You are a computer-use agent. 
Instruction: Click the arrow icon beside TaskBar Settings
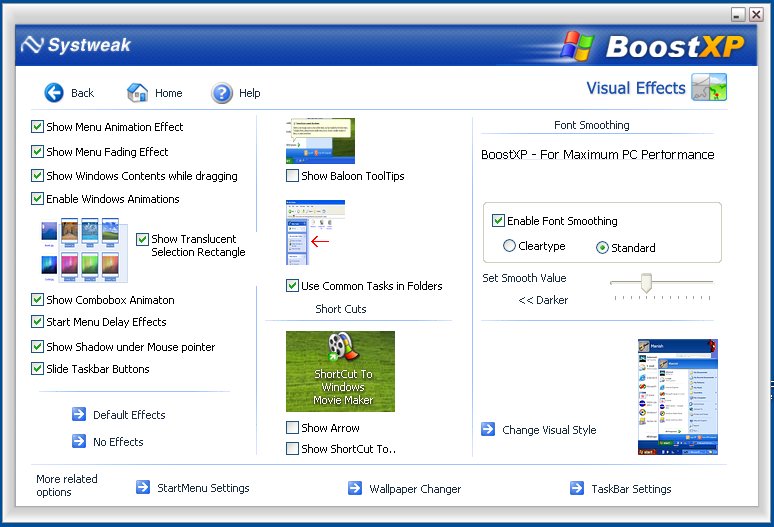pyautogui.click(x=577, y=488)
